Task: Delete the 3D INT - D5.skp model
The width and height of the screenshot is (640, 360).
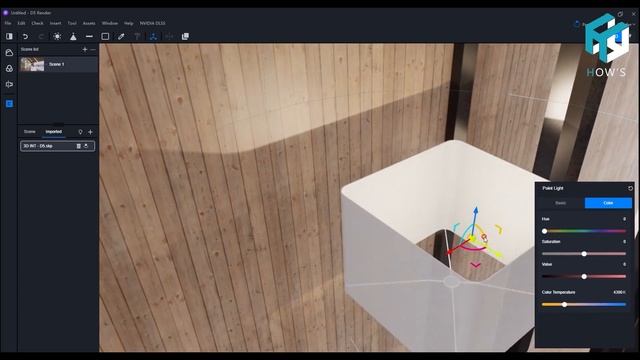Action: [x=78, y=146]
